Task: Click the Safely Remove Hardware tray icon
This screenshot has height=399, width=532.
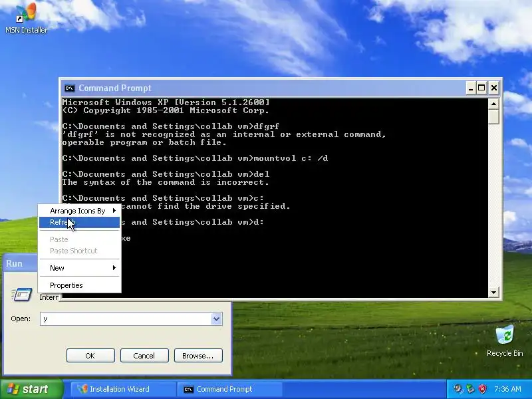Action: [470, 389]
